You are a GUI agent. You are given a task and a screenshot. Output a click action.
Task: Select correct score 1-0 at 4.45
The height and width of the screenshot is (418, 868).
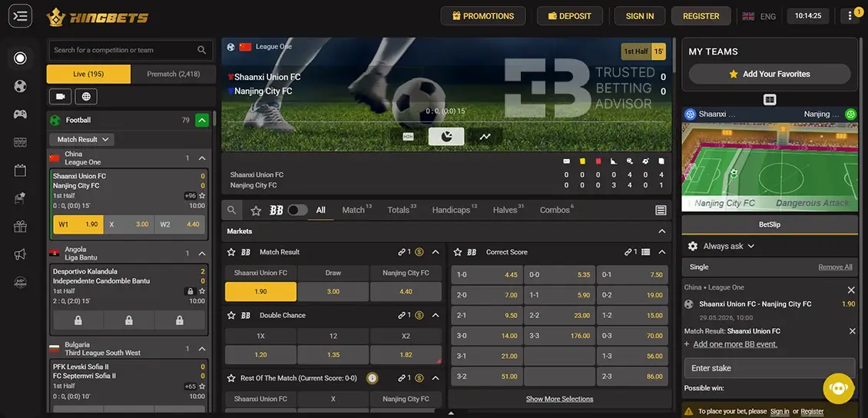coord(486,274)
